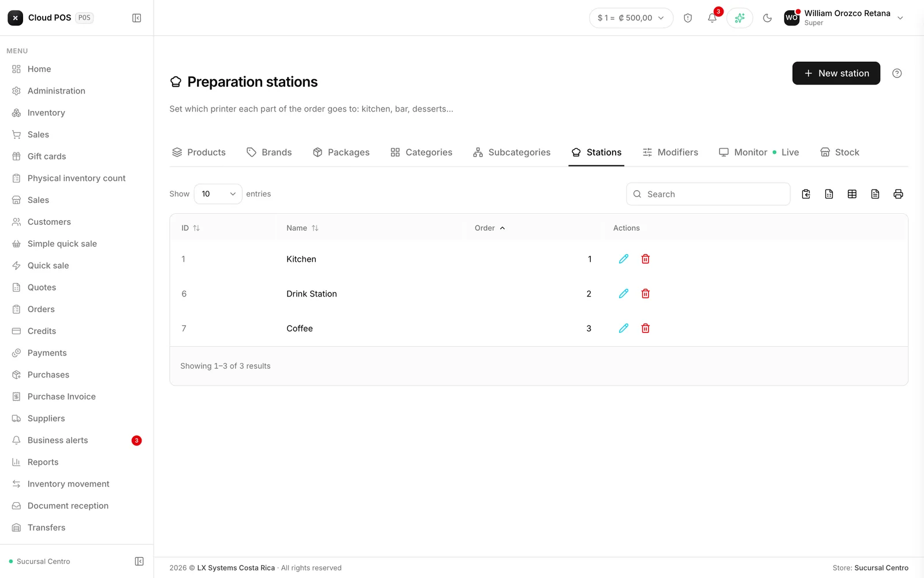Collapse sidebar using top panel icon
The image size is (924, 578).
tap(137, 18)
